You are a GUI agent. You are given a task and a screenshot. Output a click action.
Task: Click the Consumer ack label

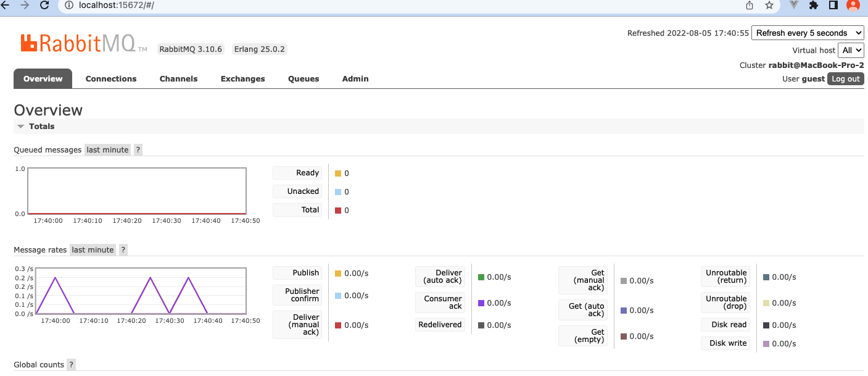440,303
